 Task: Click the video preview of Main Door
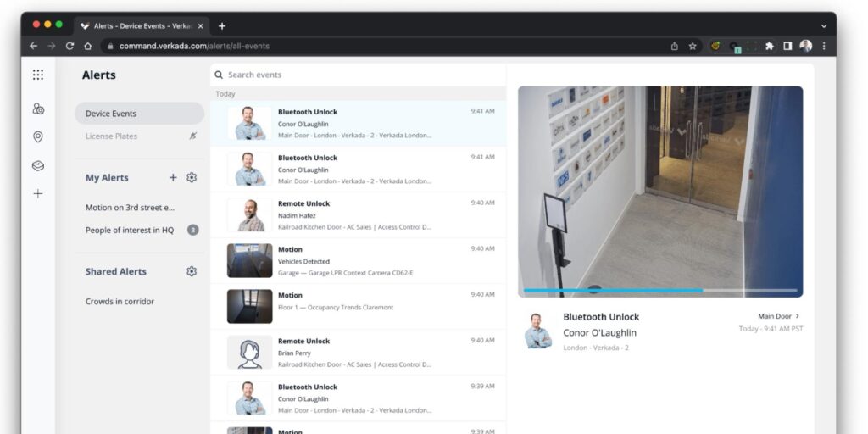(660, 192)
